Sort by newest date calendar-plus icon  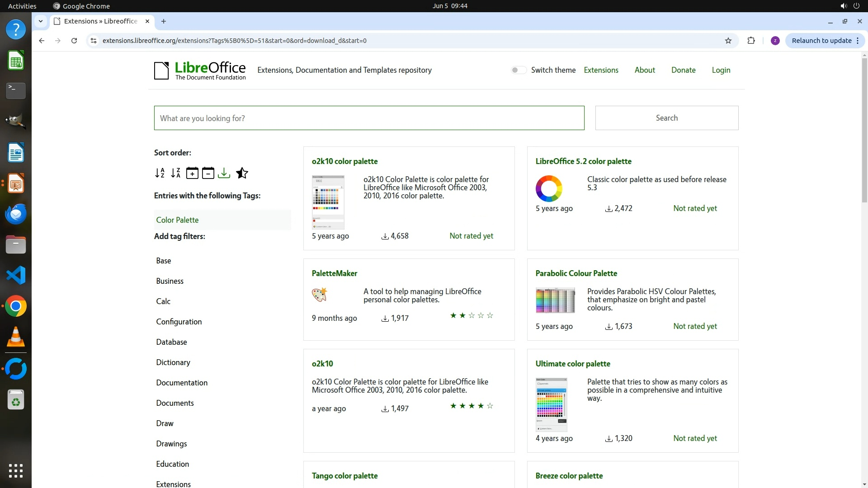[x=192, y=173]
